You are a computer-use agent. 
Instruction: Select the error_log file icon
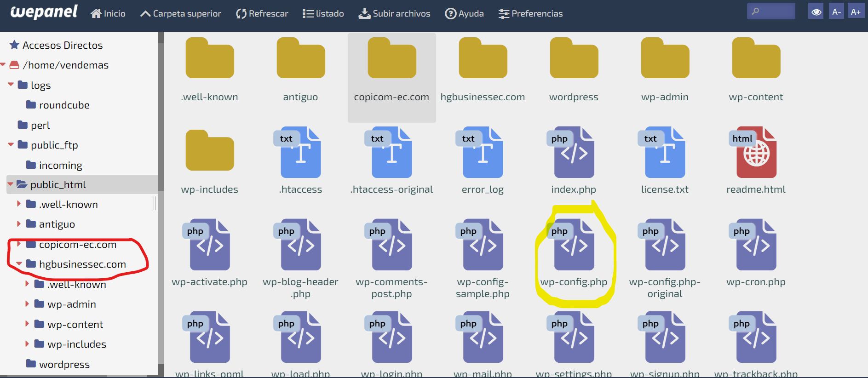480,152
